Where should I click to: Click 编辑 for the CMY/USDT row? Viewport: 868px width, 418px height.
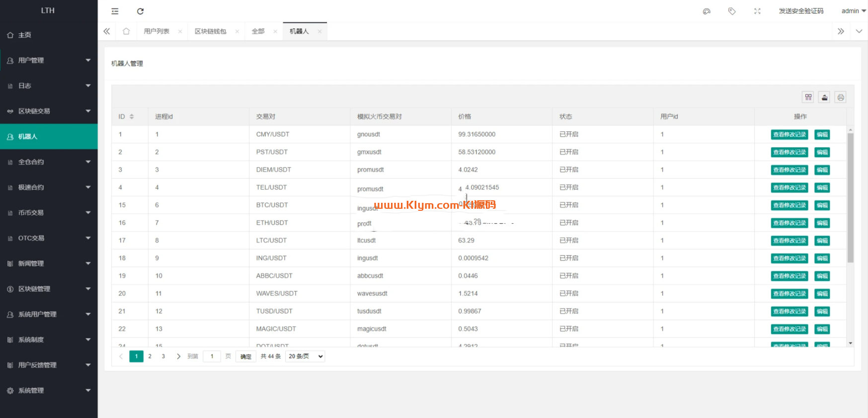(x=822, y=135)
